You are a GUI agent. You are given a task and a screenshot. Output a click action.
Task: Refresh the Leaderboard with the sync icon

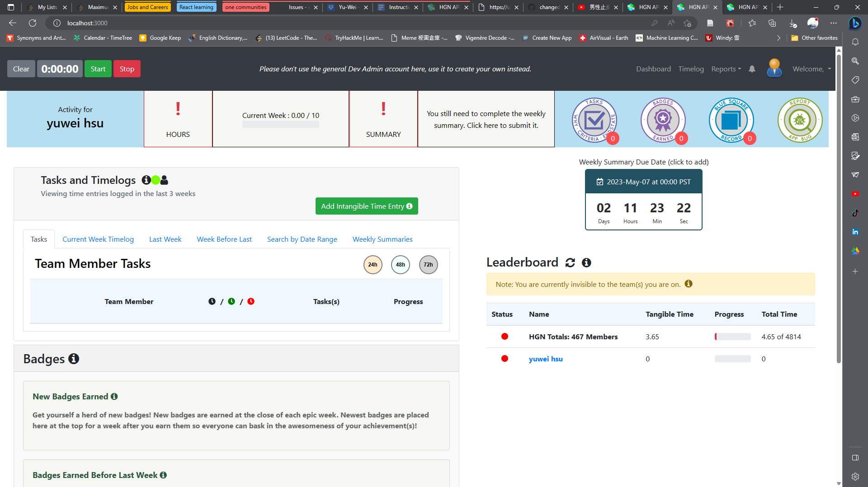(x=570, y=262)
